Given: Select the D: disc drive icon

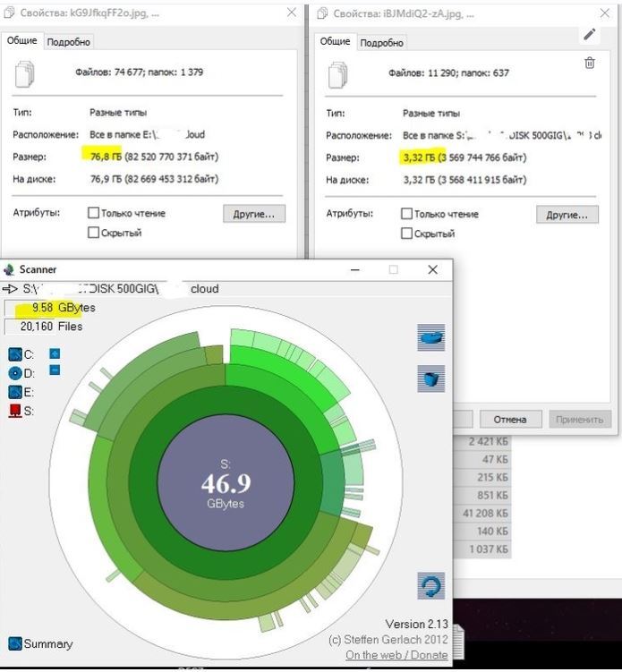Looking at the screenshot, I should 15,373.
